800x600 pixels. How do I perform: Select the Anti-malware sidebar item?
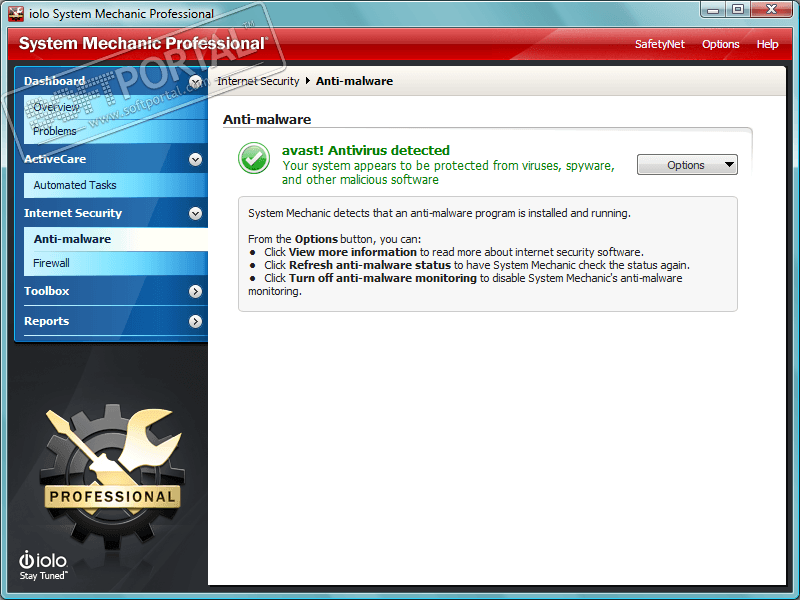pos(116,239)
